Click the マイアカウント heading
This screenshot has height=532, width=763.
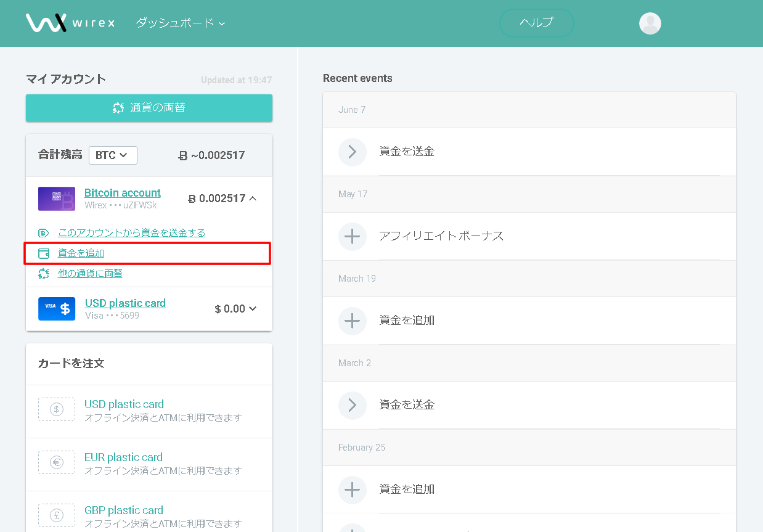pyautogui.click(x=66, y=79)
